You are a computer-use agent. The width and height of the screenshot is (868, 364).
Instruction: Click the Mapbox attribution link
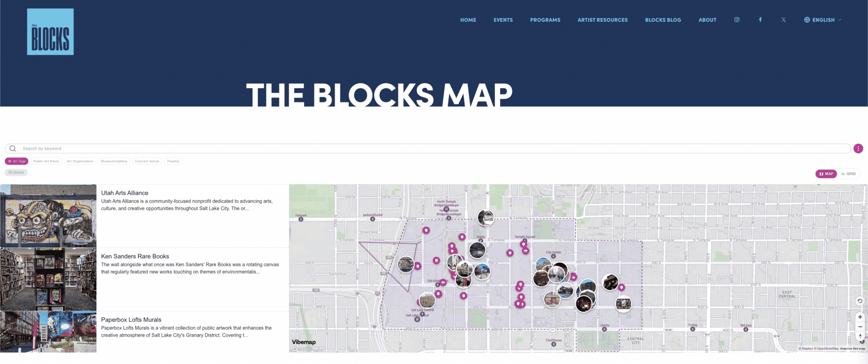[x=806, y=348]
